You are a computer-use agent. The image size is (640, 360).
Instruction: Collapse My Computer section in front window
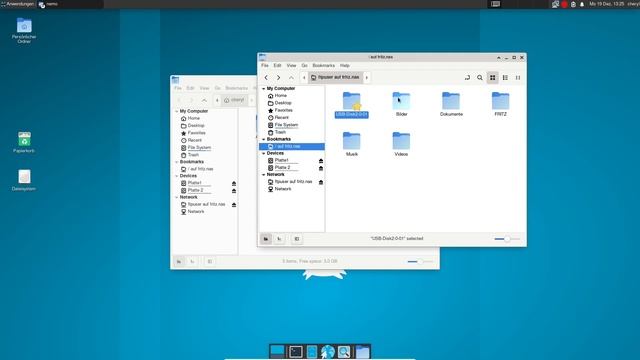(x=264, y=89)
